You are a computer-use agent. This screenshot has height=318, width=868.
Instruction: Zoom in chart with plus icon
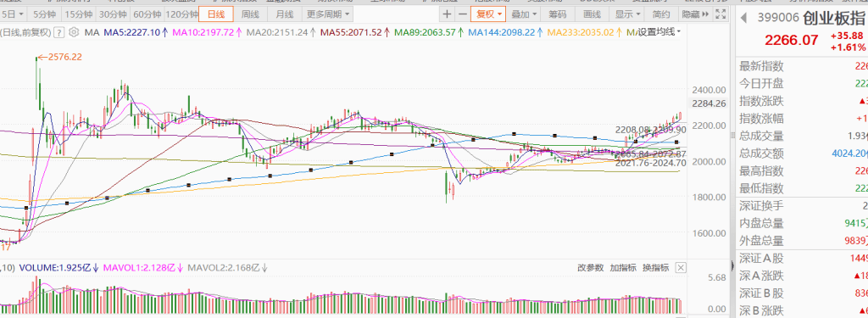point(448,14)
